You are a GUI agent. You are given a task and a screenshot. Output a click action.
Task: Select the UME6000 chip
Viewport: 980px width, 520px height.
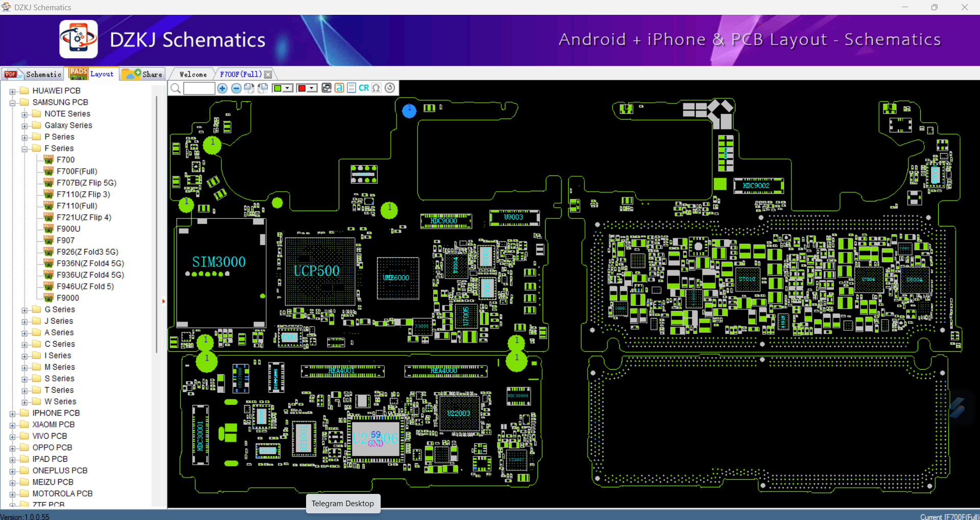coord(396,278)
